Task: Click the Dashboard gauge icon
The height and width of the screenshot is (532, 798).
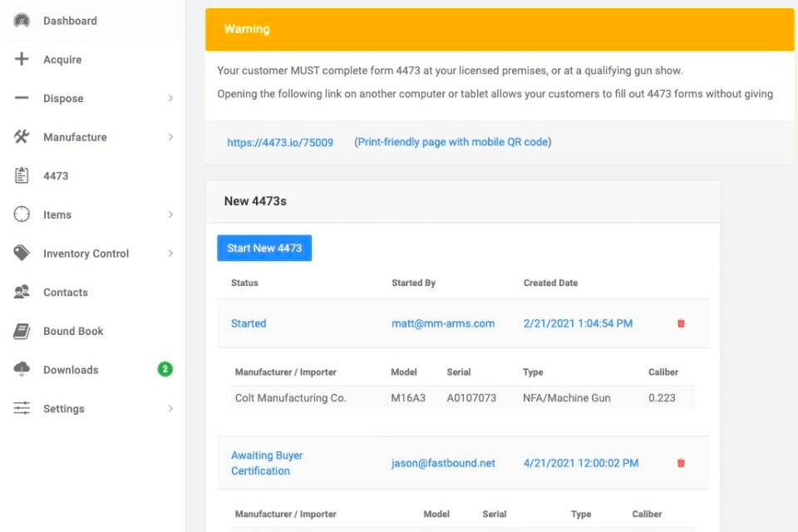Action: point(22,21)
